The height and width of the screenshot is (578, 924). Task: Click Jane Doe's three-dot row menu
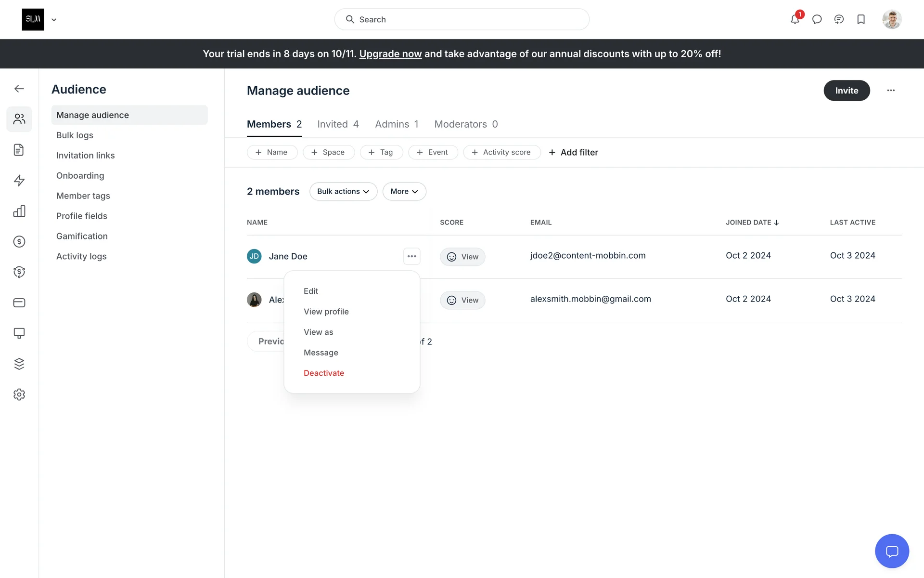(411, 256)
